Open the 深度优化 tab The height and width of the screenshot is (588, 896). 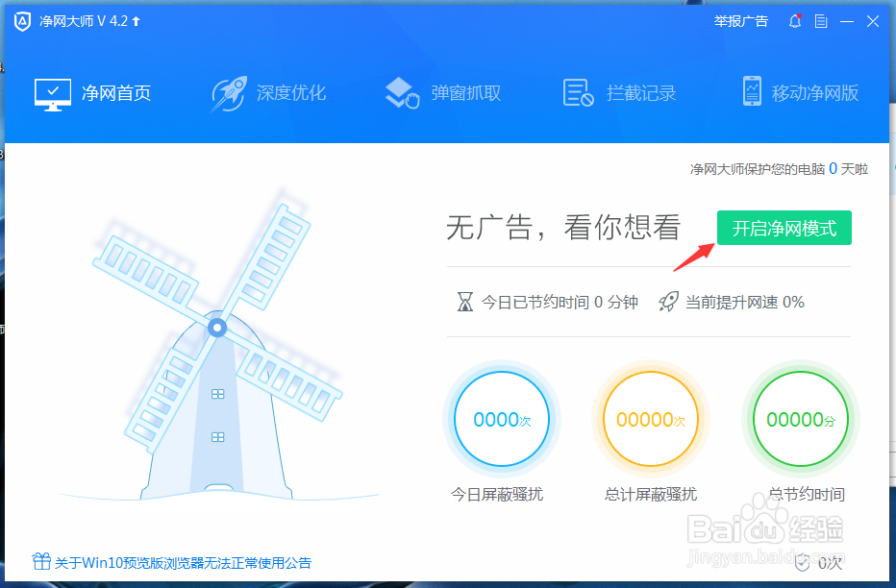tap(268, 93)
